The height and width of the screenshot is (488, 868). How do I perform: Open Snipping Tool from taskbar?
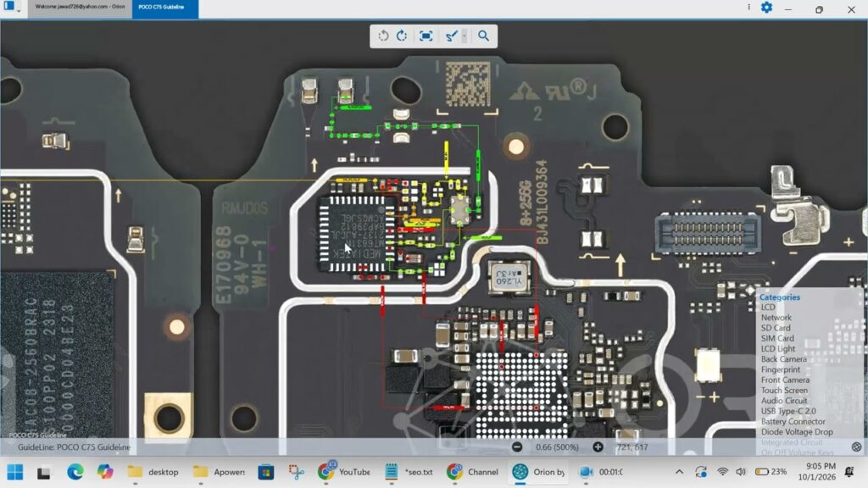click(296, 472)
